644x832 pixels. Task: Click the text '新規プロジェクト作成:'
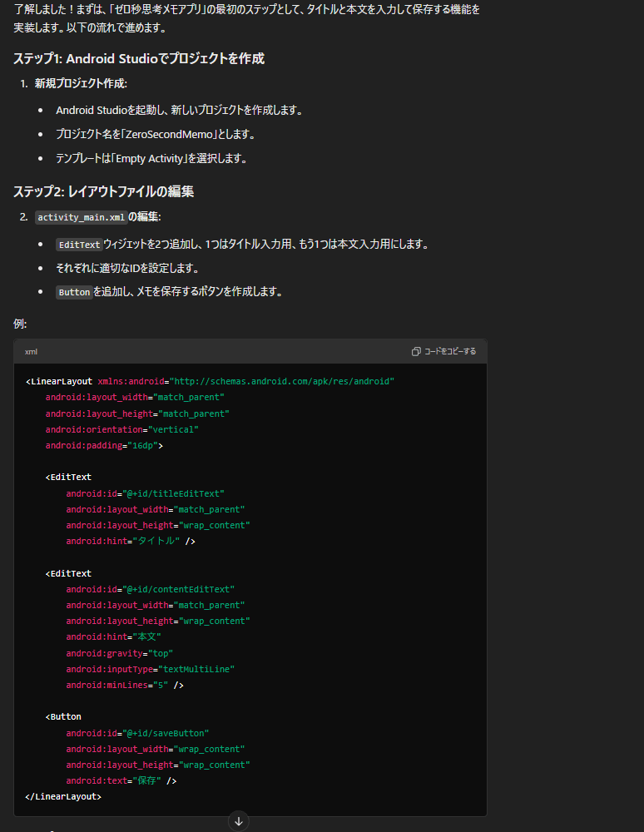click(81, 83)
